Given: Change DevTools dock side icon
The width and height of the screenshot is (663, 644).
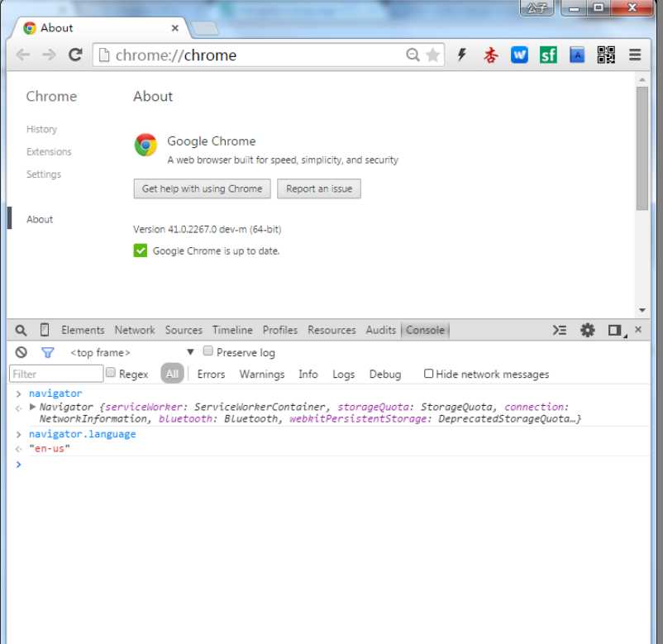Looking at the screenshot, I should [615, 330].
